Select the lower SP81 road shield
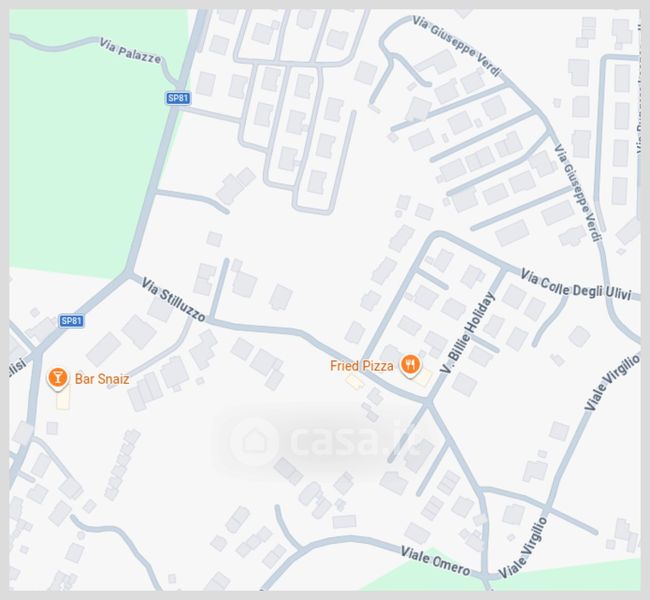The height and width of the screenshot is (600, 650). (71, 321)
